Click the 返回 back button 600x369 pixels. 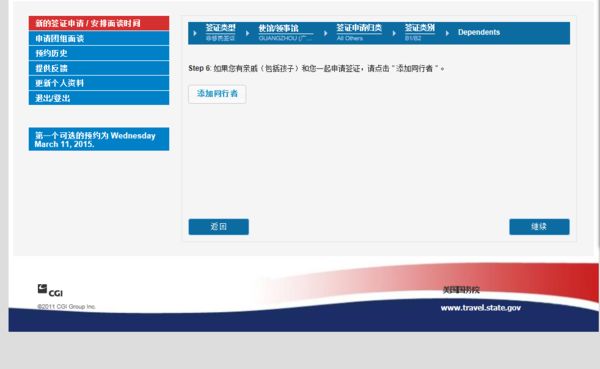point(218,227)
